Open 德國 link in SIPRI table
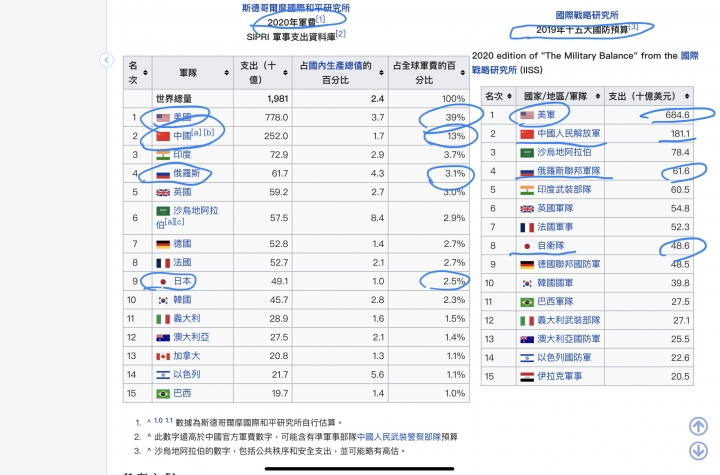The height and width of the screenshot is (475, 720). [182, 243]
